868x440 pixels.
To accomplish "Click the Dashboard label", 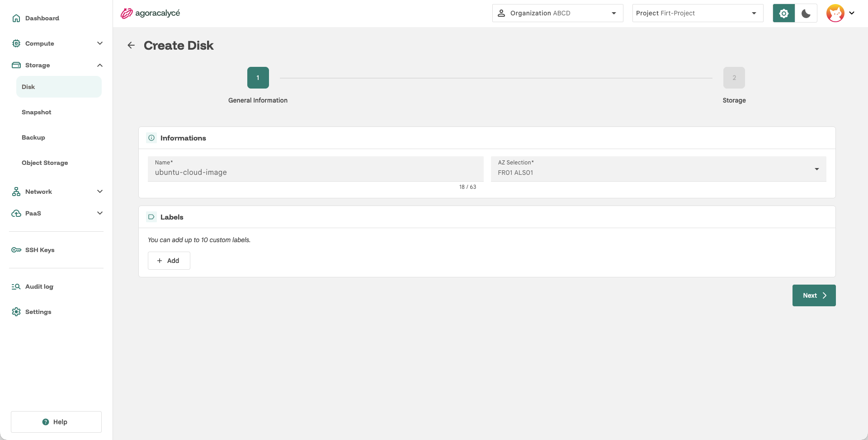I will [42, 18].
